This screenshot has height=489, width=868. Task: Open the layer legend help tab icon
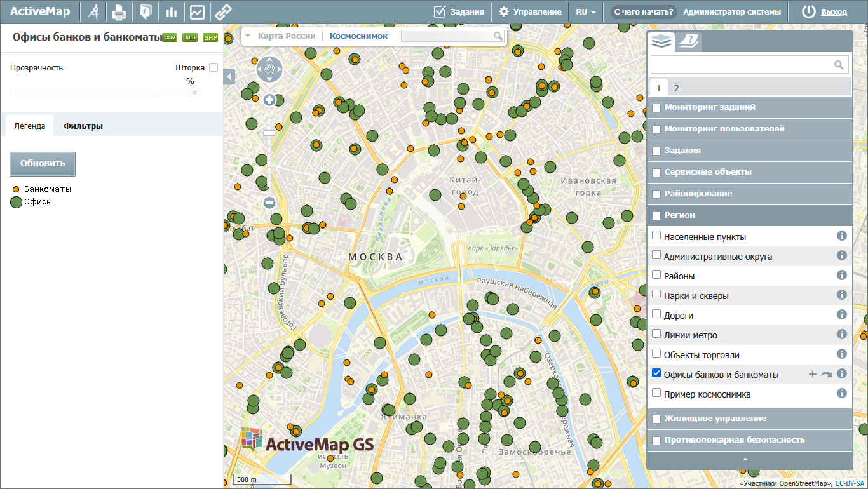(x=688, y=42)
